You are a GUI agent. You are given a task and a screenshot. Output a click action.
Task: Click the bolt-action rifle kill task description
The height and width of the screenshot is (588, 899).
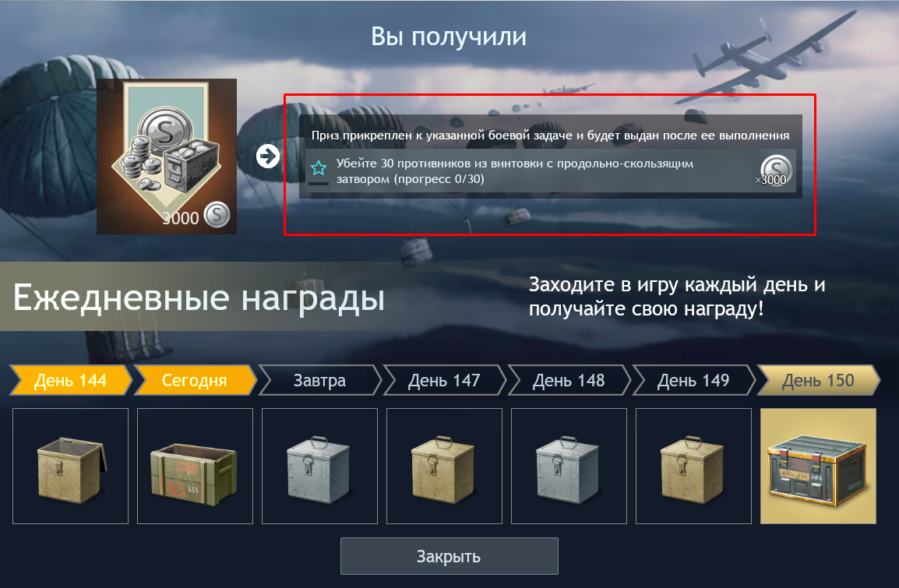click(514, 171)
